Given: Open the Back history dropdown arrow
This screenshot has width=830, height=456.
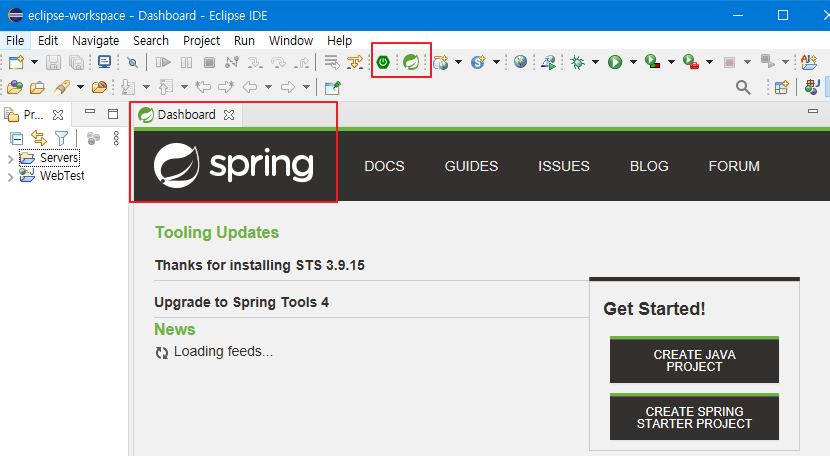Looking at the screenshot, I should pyautogui.click(x=268, y=87).
